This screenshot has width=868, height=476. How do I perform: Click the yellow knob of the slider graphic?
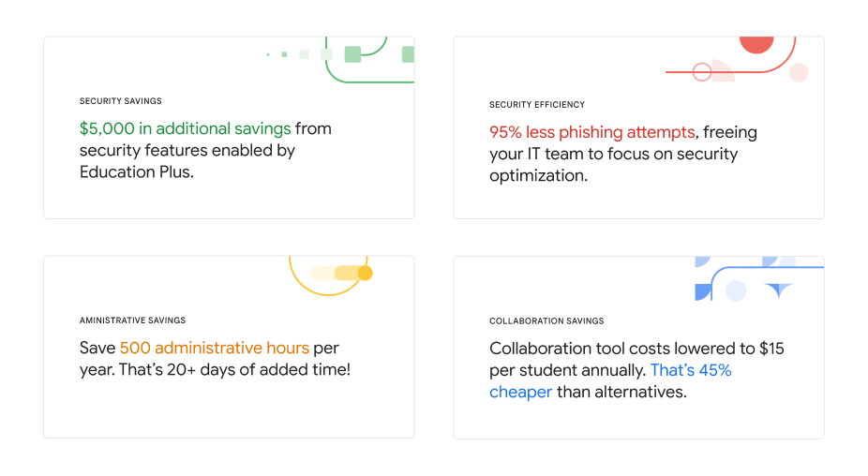pyautogui.click(x=365, y=273)
